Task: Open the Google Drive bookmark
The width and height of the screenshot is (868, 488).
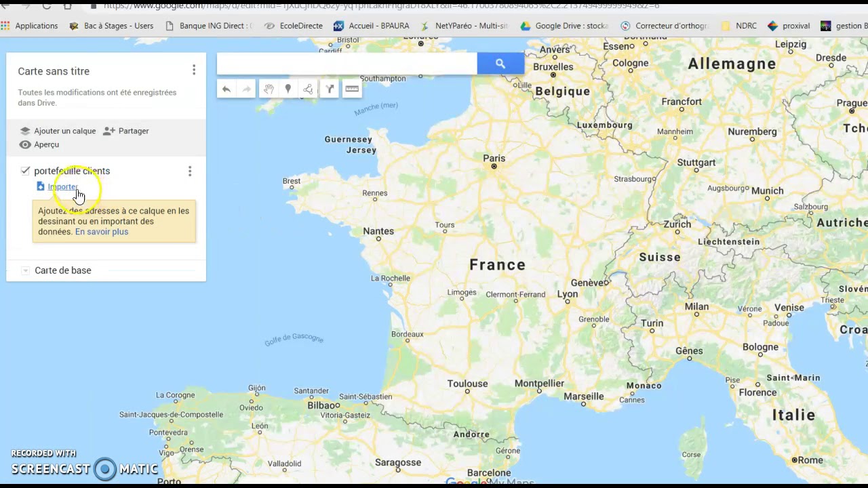Action: [564, 26]
